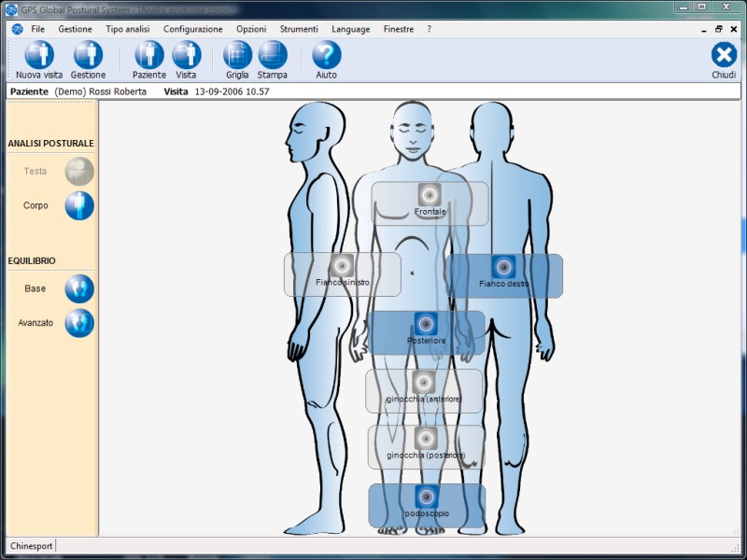Viewport: 747px width, 560px height.
Task: Open the Visita toolbar icon
Action: click(186, 55)
